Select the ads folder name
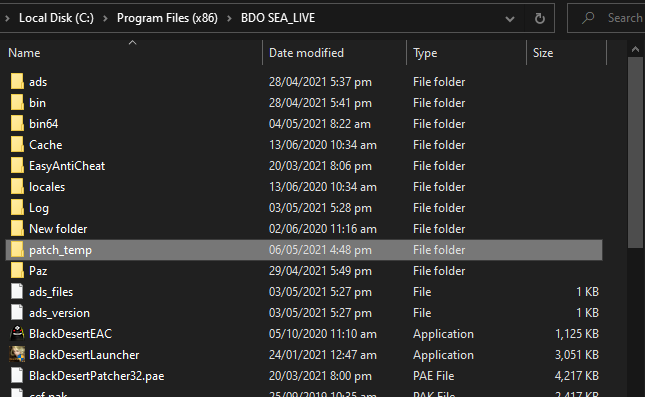This screenshot has height=397, width=645. (38, 82)
